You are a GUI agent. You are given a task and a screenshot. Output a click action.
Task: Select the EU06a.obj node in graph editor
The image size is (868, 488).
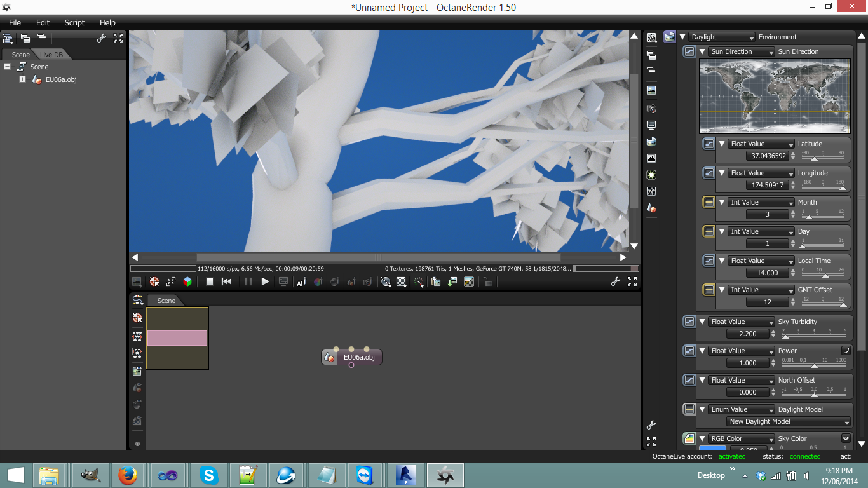point(352,357)
